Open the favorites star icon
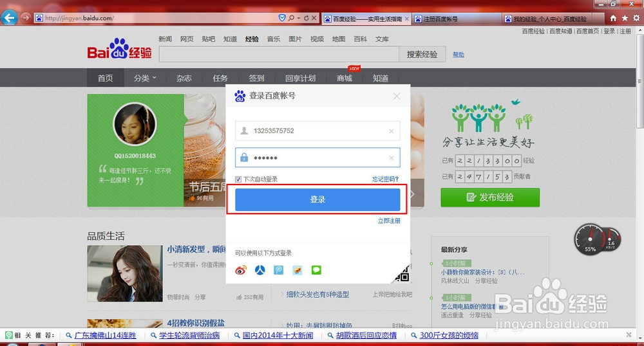The height and width of the screenshot is (346, 644). pos(625,18)
